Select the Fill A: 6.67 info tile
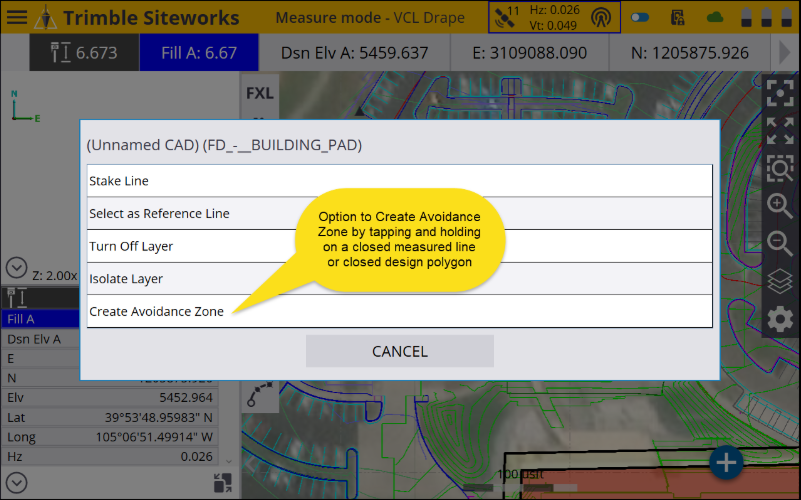The width and height of the screenshot is (801, 500). [x=199, y=53]
